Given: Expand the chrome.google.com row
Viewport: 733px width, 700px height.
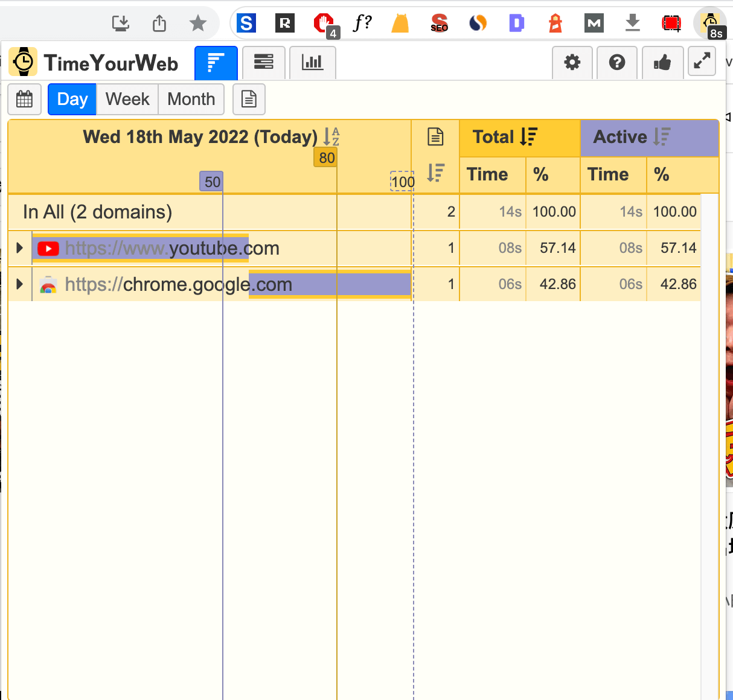Looking at the screenshot, I should (19, 284).
